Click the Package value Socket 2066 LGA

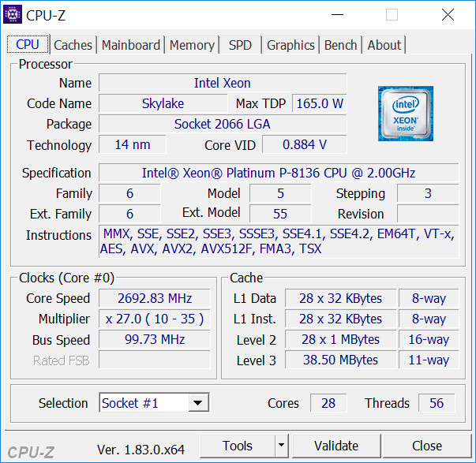tap(223, 124)
